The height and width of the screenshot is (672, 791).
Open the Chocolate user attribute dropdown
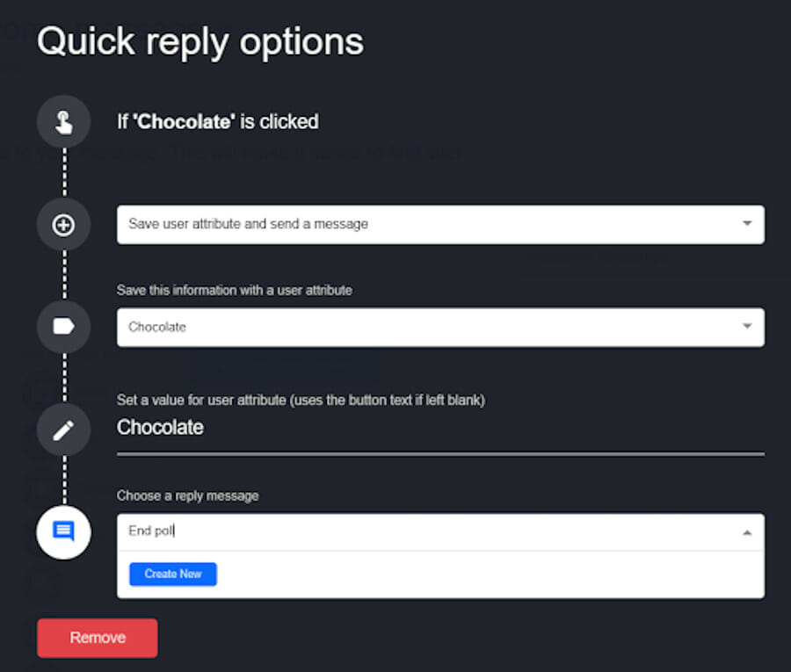(440, 327)
